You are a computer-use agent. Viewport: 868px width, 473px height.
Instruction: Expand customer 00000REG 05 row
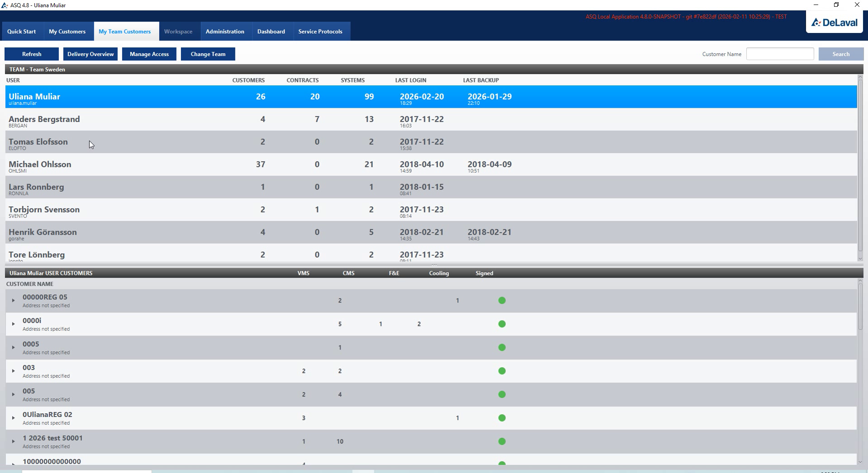[13, 301]
